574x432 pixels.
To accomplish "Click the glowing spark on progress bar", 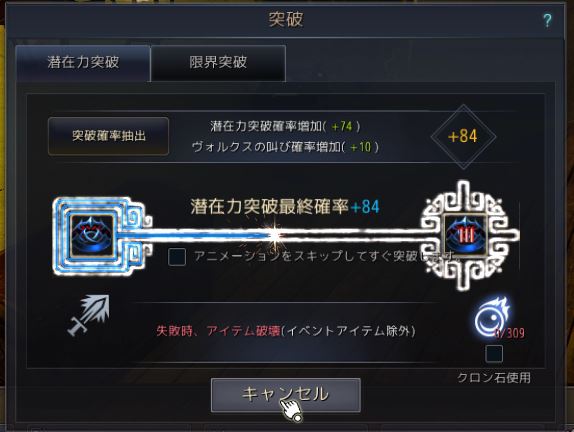I will coord(274,235).
